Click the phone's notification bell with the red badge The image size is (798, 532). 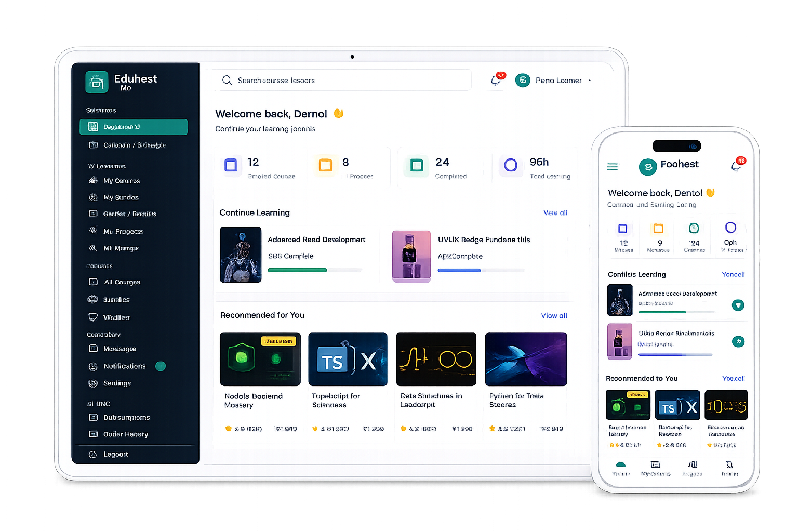pyautogui.click(x=738, y=164)
